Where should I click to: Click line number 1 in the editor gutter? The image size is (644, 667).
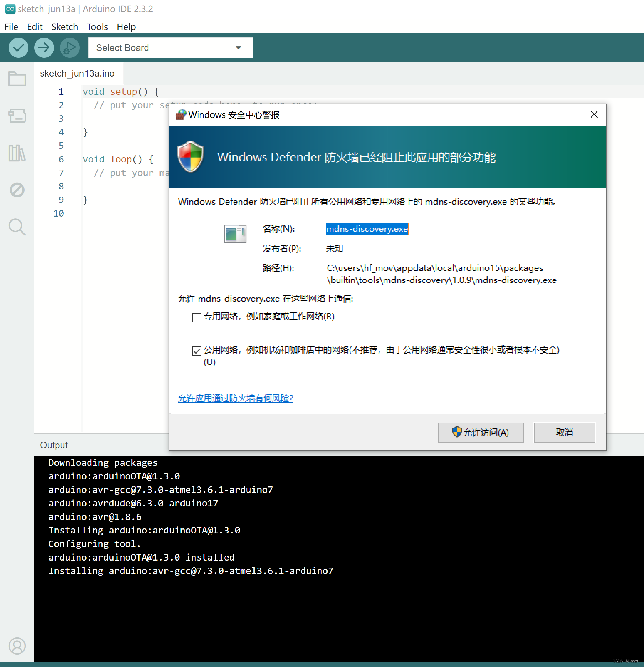[61, 92]
